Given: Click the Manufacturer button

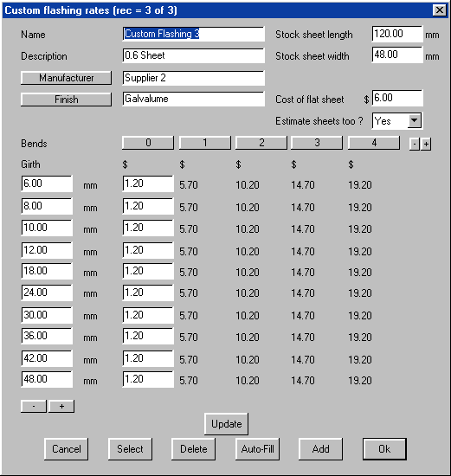Looking at the screenshot, I should pos(66,78).
